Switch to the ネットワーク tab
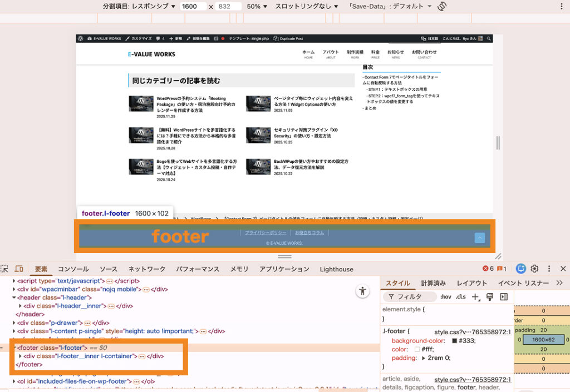 [147, 269]
